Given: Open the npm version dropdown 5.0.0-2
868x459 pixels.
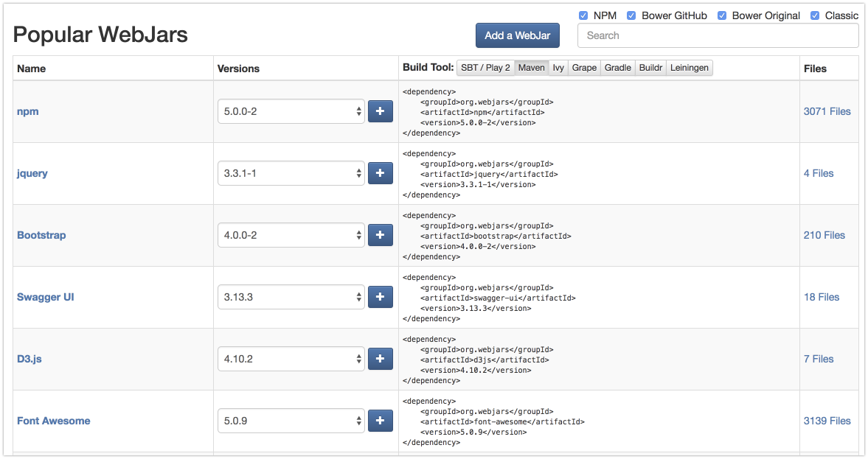Looking at the screenshot, I should pos(291,111).
